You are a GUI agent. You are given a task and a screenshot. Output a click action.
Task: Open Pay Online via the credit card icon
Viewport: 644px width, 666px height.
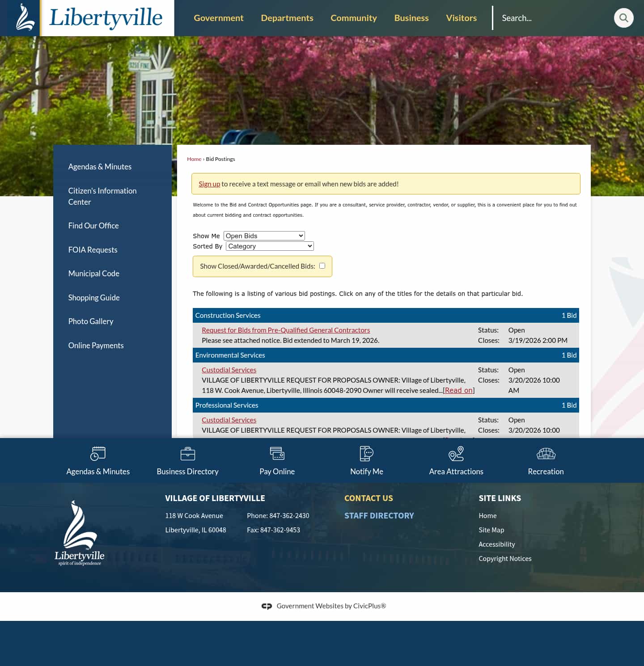pyautogui.click(x=277, y=453)
